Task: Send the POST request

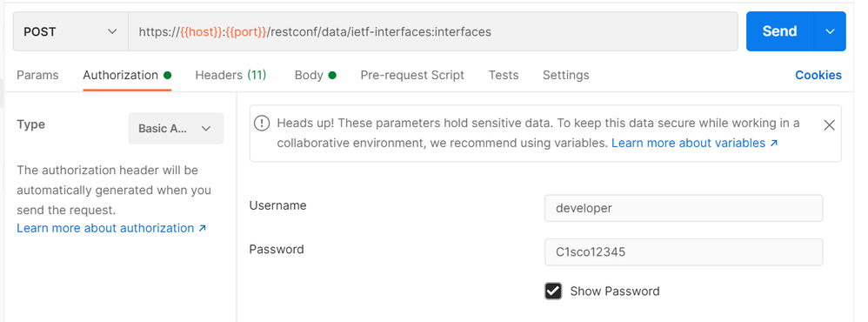Action: click(x=779, y=31)
